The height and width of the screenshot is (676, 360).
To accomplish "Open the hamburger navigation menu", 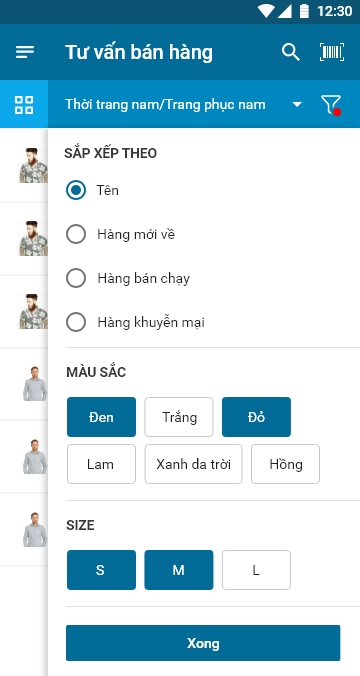I will click(25, 52).
